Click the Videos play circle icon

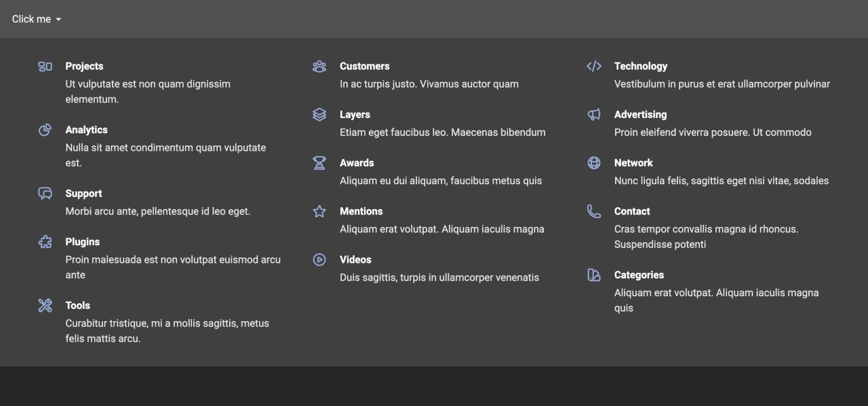pyautogui.click(x=319, y=259)
